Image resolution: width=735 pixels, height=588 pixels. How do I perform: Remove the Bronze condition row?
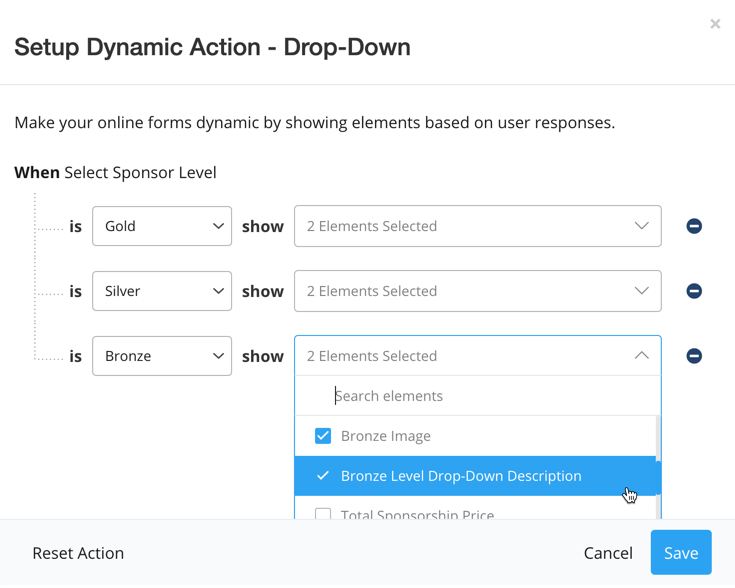tap(694, 356)
